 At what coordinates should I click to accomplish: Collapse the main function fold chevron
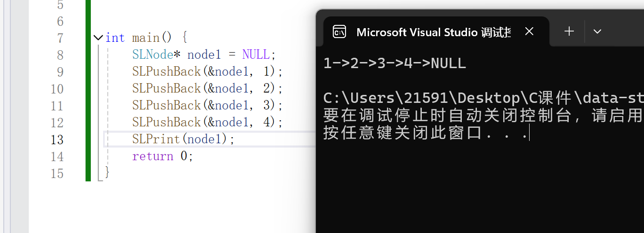click(98, 38)
